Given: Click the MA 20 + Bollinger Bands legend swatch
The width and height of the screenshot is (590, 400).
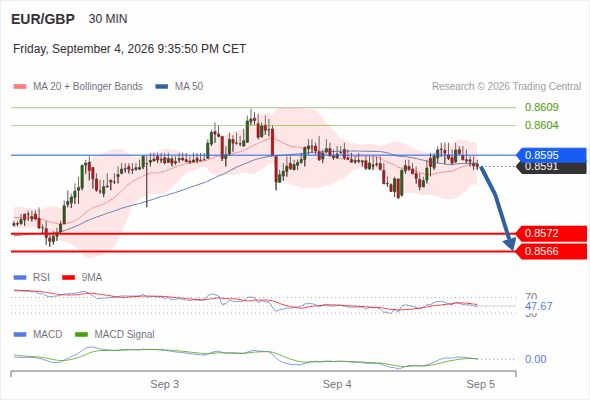Looking at the screenshot, I should [x=20, y=87].
